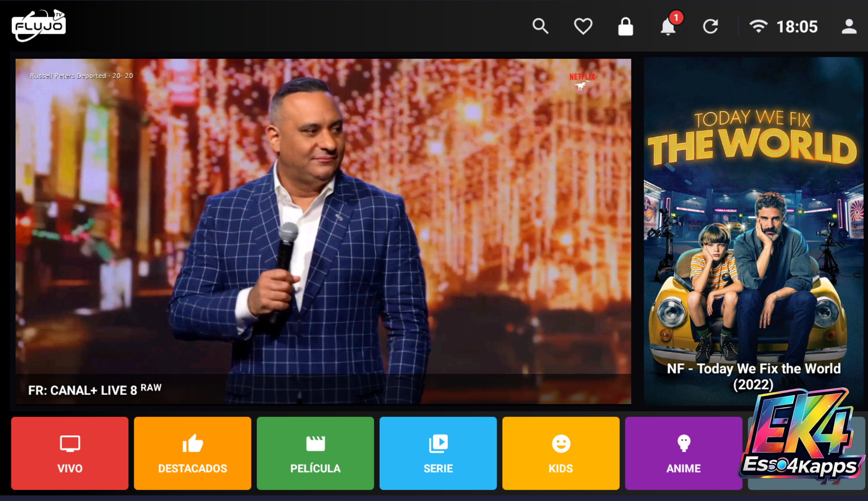Open favorites with the heart icon
The image size is (868, 501).
(583, 27)
